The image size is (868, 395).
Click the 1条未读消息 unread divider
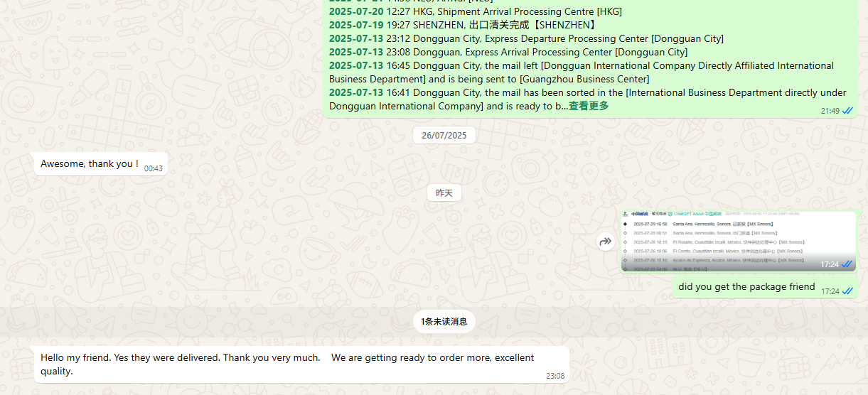(444, 321)
